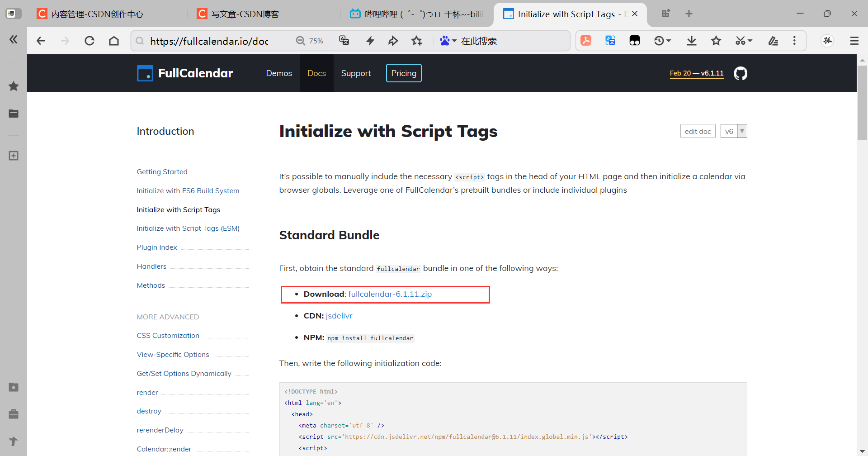Screen dimensions: 868x456
Task: Reload the page with refresh icon
Action: (90, 41)
